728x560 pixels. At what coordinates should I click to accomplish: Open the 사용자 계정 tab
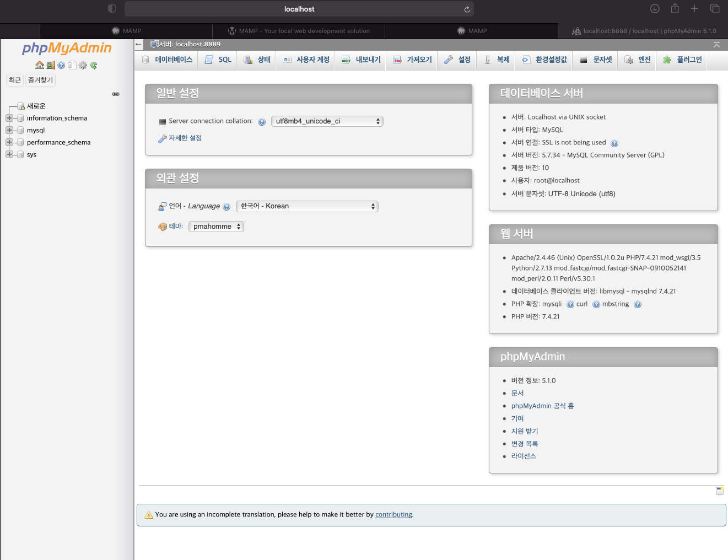click(x=306, y=60)
